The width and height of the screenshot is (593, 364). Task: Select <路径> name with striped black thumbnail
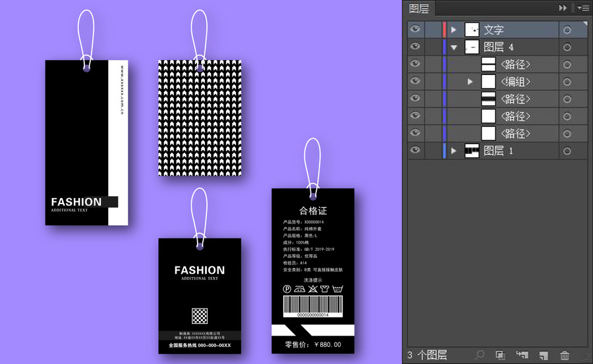coord(515,99)
